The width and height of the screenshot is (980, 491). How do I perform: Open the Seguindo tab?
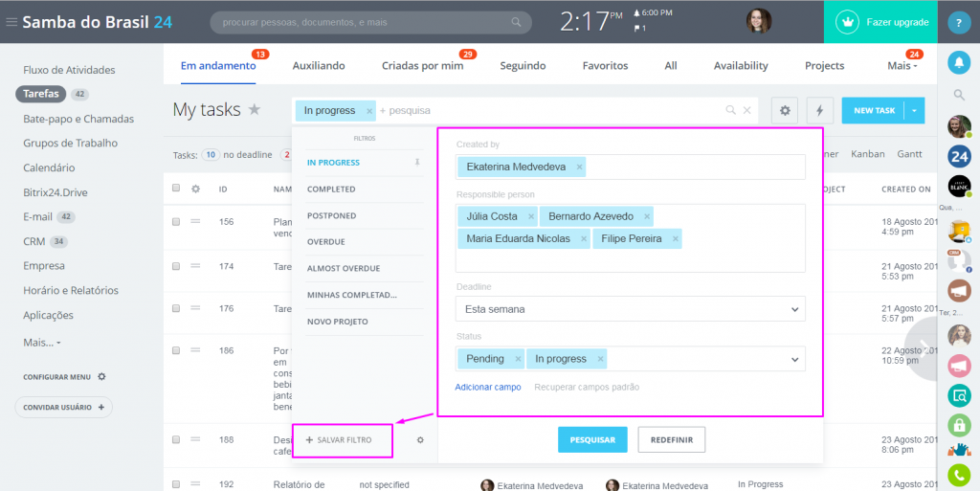click(523, 66)
